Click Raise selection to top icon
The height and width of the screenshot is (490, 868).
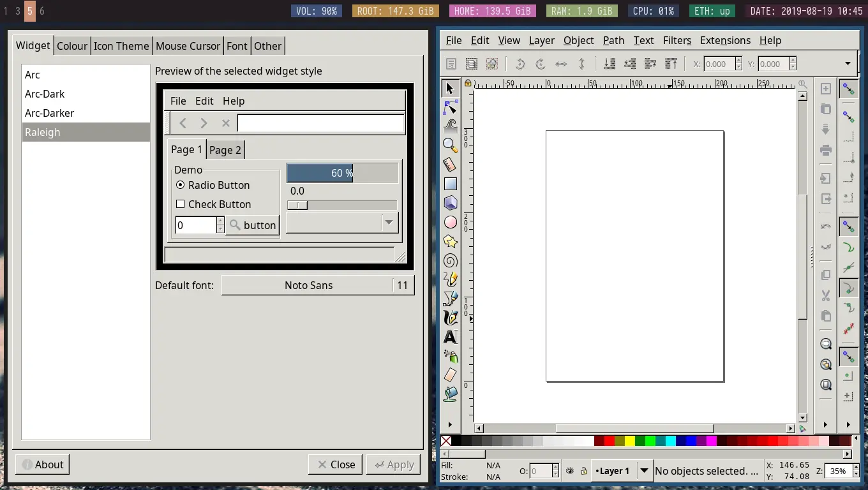(x=671, y=64)
